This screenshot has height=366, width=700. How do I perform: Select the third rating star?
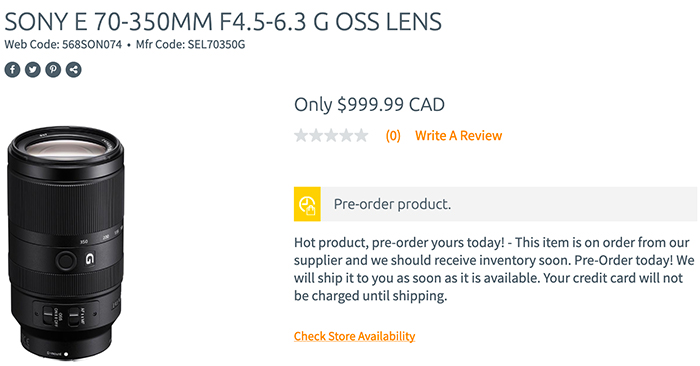tap(331, 135)
